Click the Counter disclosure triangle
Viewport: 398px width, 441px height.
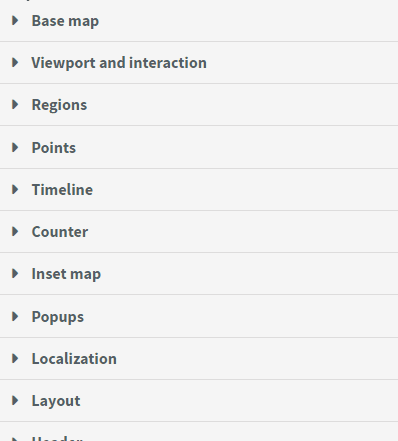click(15, 231)
